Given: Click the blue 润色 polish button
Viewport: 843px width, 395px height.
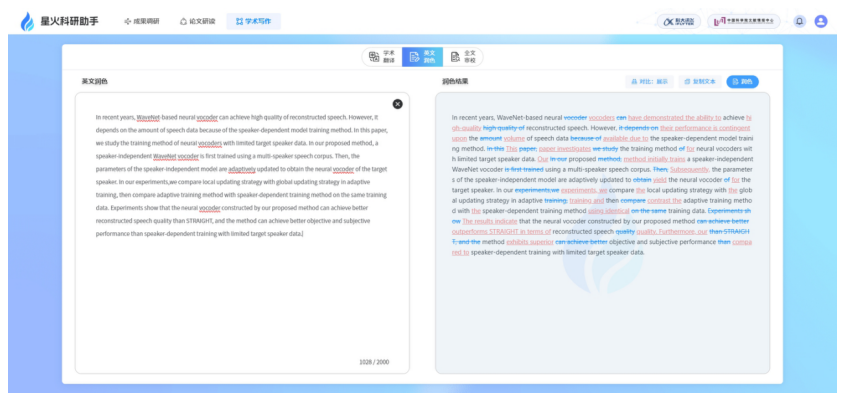Looking at the screenshot, I should coord(742,82).
